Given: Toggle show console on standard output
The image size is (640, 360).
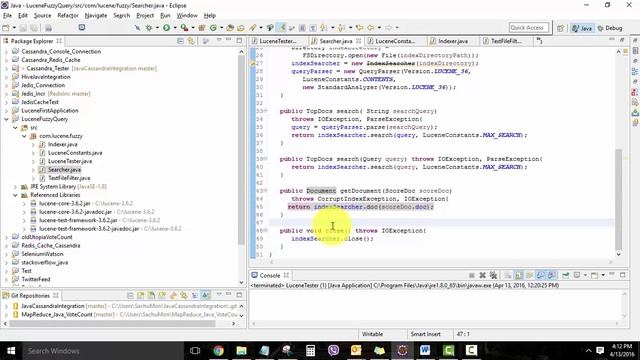Looking at the screenshot, I should click(x=540, y=275).
